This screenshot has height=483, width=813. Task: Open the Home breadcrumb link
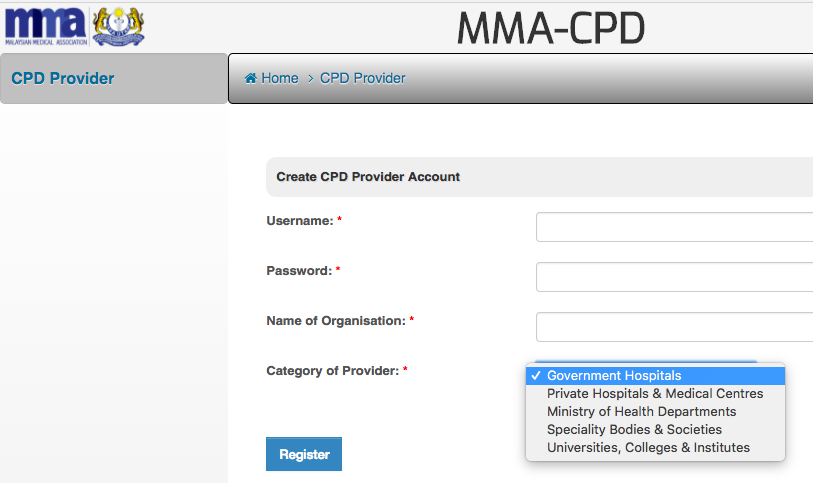pos(279,78)
